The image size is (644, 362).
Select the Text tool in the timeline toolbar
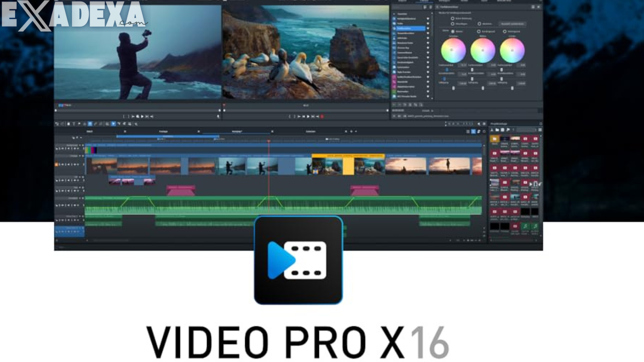tap(74, 123)
